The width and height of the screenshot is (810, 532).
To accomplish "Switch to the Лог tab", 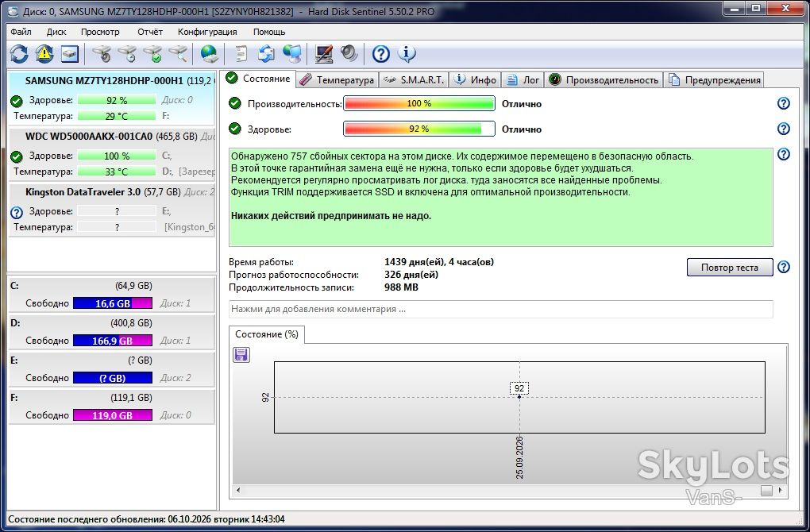I will (523, 79).
